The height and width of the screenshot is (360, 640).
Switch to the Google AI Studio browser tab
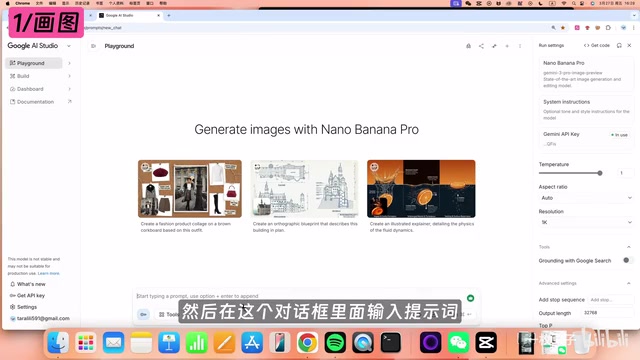(x=129, y=16)
